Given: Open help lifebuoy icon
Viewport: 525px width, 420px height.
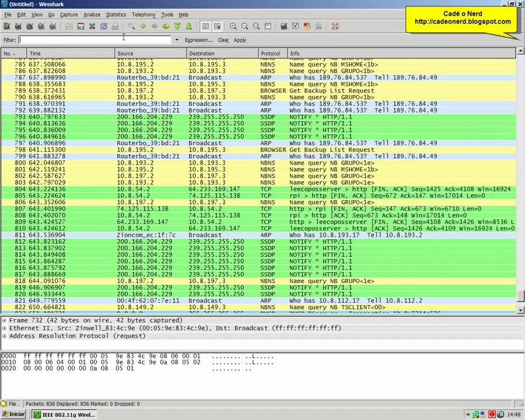Looking at the screenshot, I should pyautogui.click(x=335, y=26).
